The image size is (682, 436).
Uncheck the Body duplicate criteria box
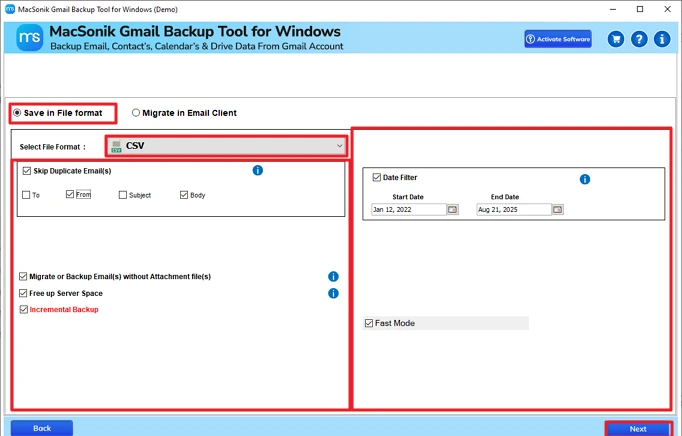click(x=184, y=195)
